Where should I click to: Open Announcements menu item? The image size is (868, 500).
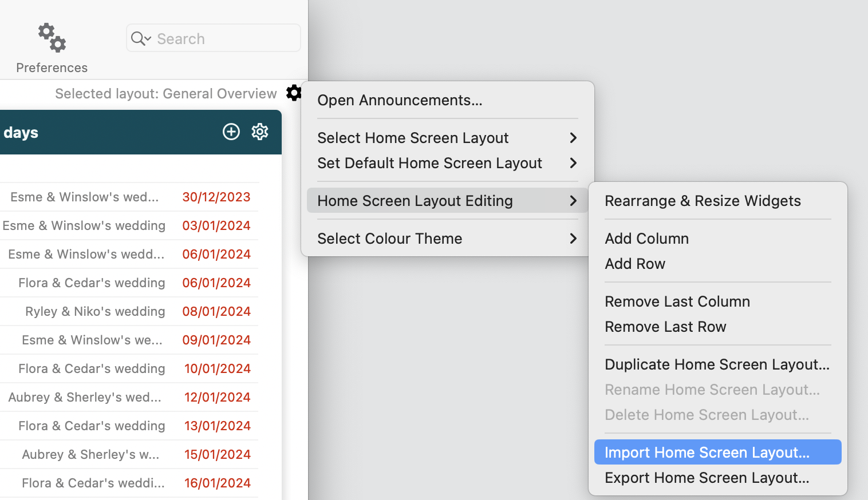400,100
